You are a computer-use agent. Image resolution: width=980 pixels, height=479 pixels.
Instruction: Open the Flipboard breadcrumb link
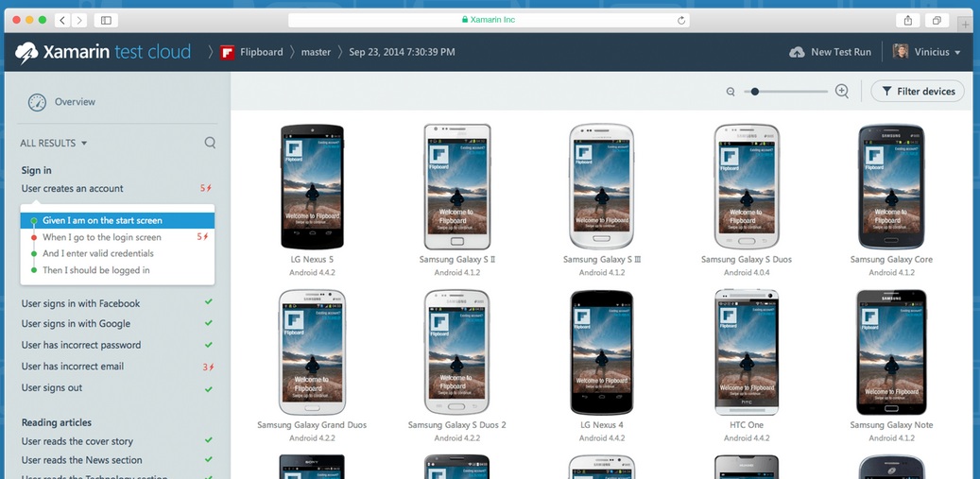(261, 52)
